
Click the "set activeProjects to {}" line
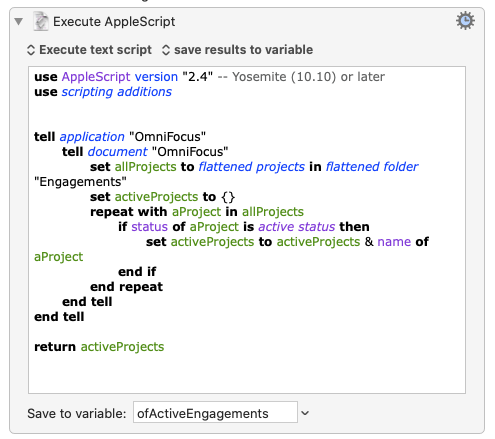point(162,197)
